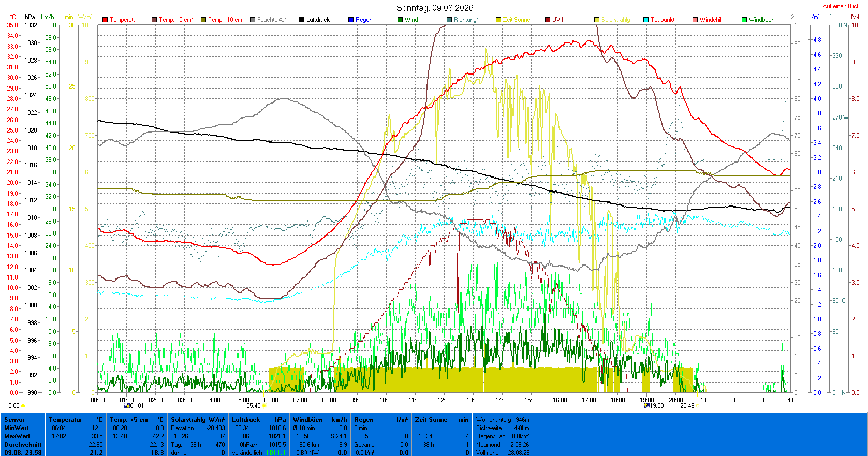868x456 pixels.
Task: Click the chart title 'Sonntag, 09.08.2026'
Action: [435, 8]
